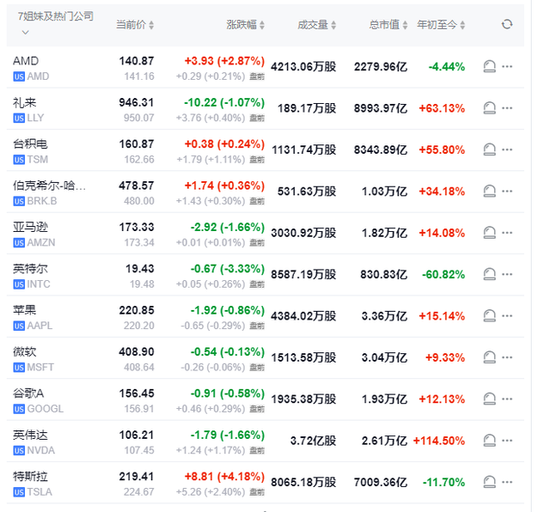Image resolution: width=550 pixels, height=512 pixels.
Task: Open the 亚马逊 stock page
Action: pos(30,227)
